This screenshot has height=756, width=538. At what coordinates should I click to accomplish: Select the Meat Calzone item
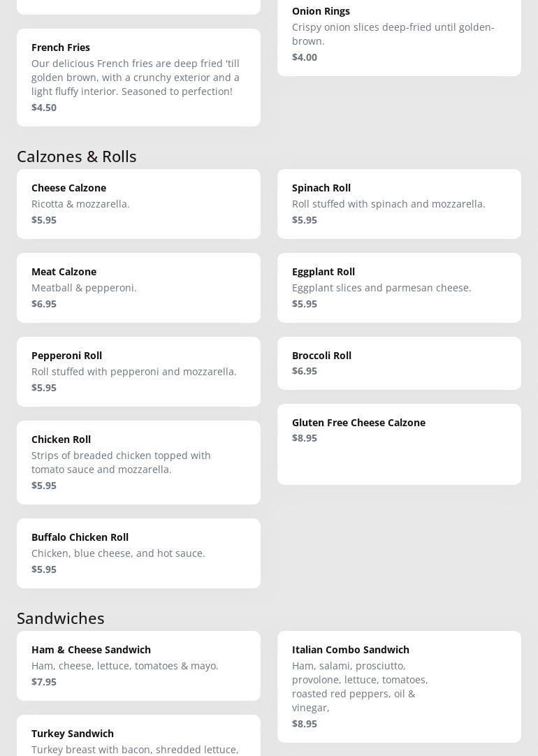click(138, 287)
